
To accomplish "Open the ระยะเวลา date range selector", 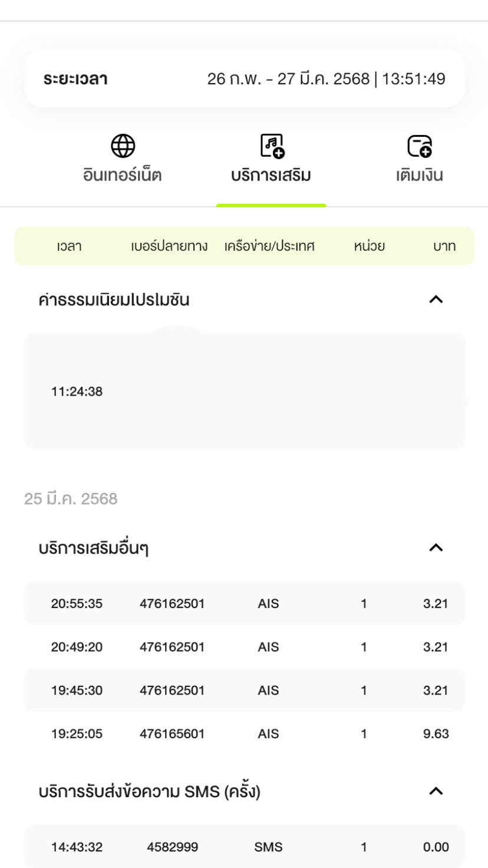I will tap(244, 78).
